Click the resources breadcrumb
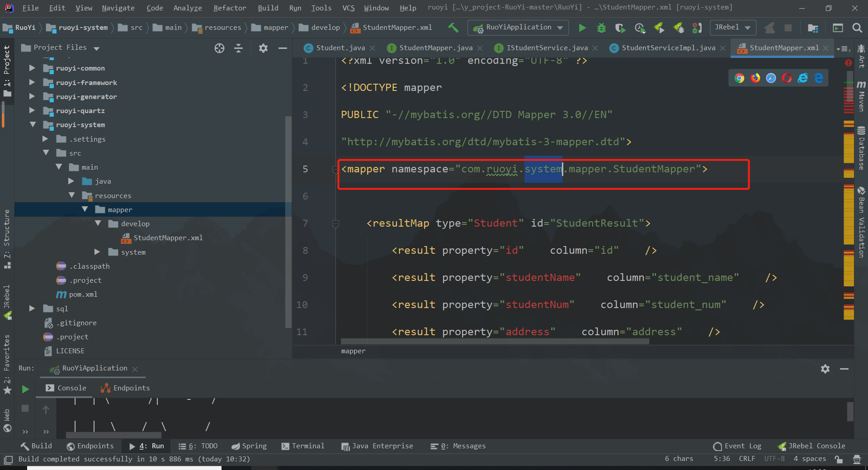The height and width of the screenshot is (470, 868). (217, 28)
